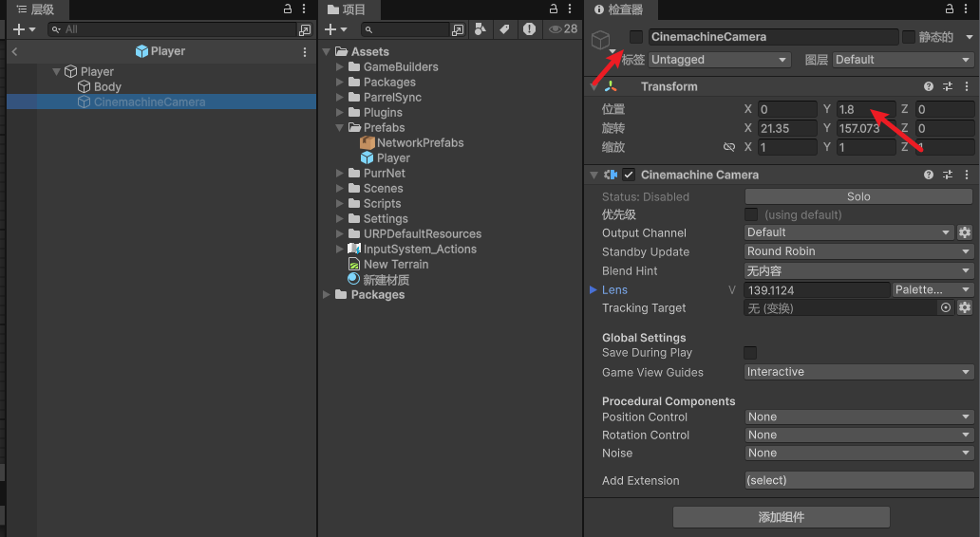The width and height of the screenshot is (980, 537).
Task: Collapse the Player object in Hierarchy
Action: pos(56,72)
